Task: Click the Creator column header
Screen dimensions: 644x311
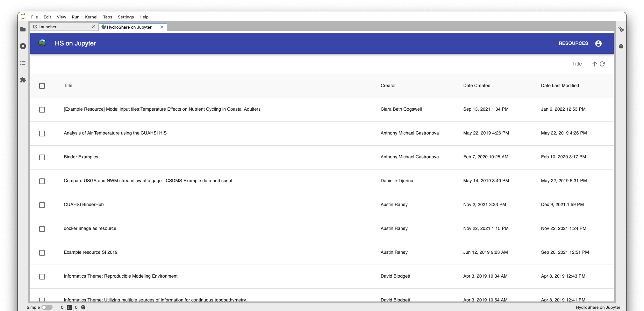Action: tap(388, 86)
